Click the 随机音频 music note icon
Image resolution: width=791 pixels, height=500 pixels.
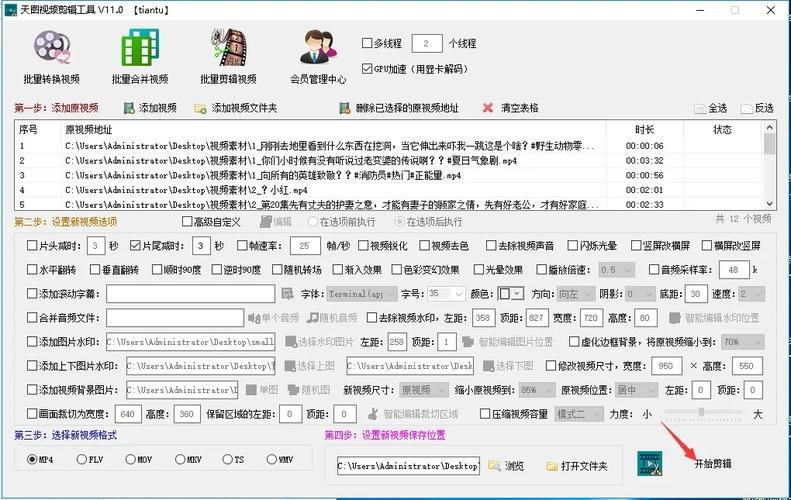(312, 318)
